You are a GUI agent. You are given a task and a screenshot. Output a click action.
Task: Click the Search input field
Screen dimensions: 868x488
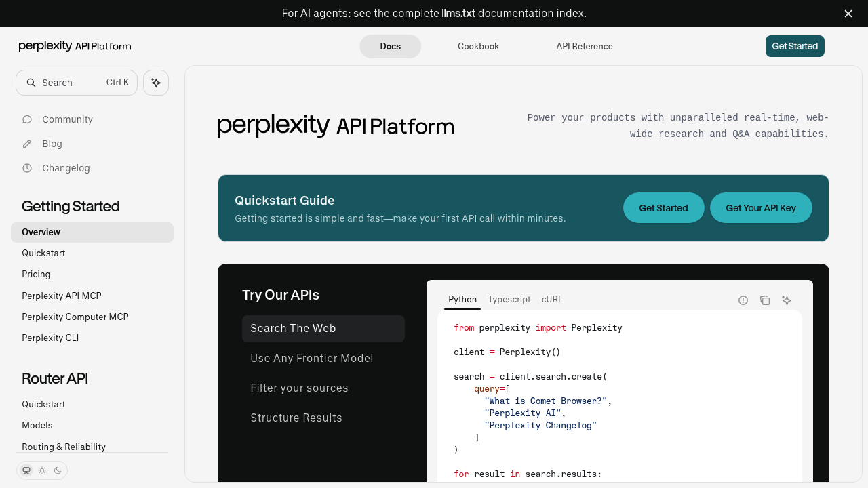(x=77, y=83)
